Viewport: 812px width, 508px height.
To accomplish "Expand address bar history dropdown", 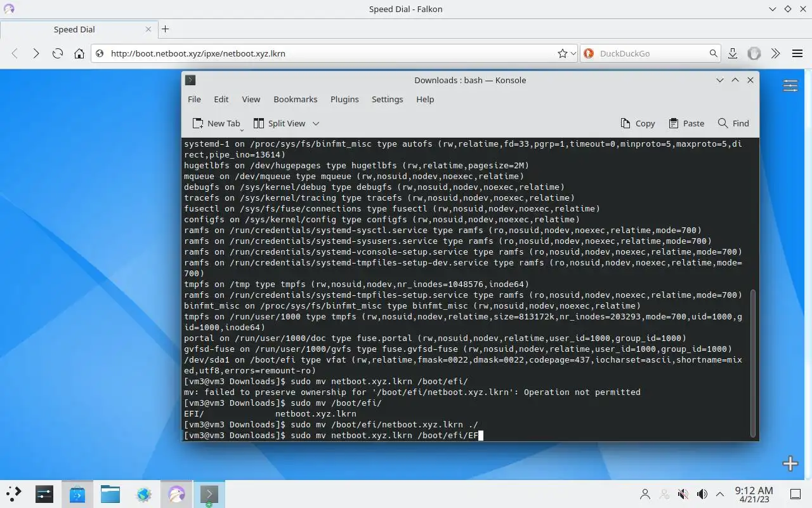I will point(573,53).
